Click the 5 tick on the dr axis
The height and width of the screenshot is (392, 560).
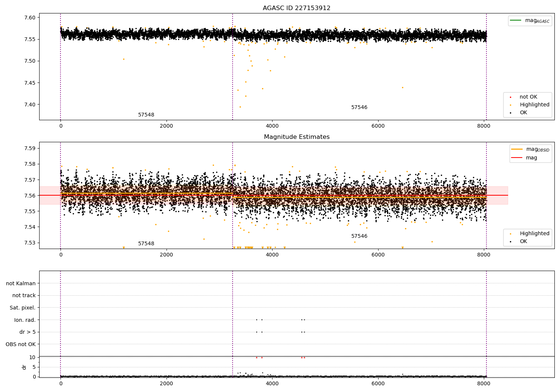pyautogui.click(x=34, y=367)
